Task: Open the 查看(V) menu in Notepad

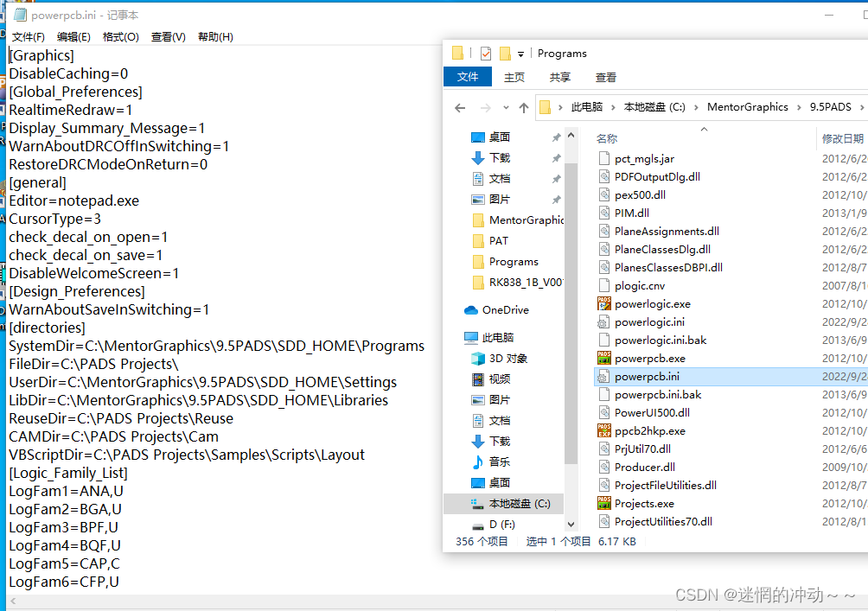Action: (169, 37)
